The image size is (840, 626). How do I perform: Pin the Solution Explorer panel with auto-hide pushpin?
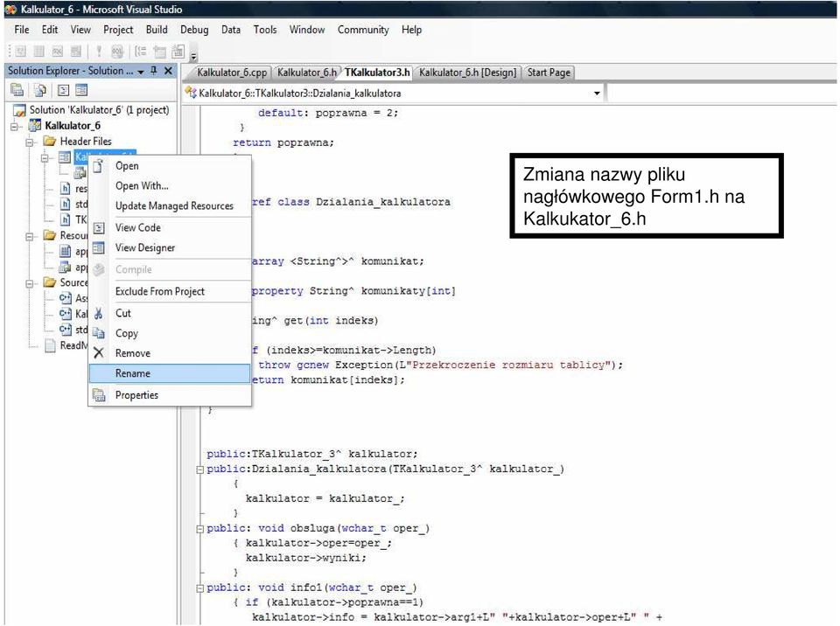click(x=154, y=71)
